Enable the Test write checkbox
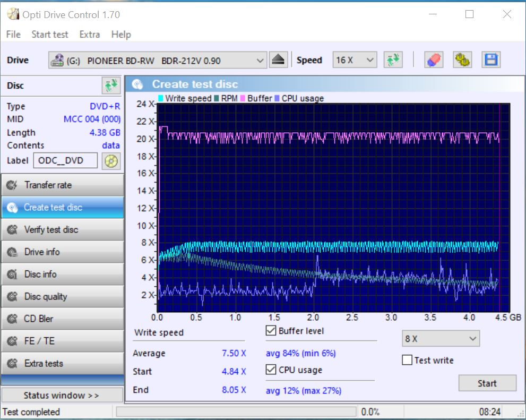This screenshot has width=526, height=420. (x=407, y=361)
